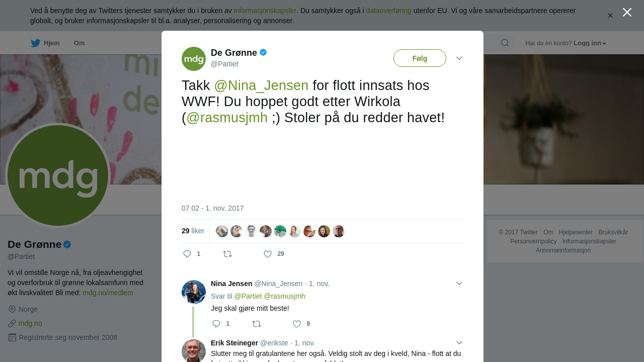
Task: Click the mdg avatar in tweet header
Action: [x=194, y=59]
